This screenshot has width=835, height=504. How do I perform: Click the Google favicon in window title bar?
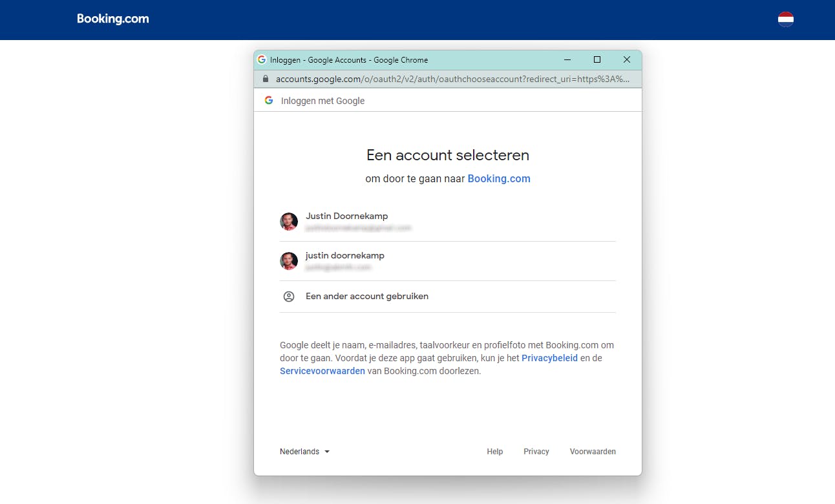tap(262, 59)
